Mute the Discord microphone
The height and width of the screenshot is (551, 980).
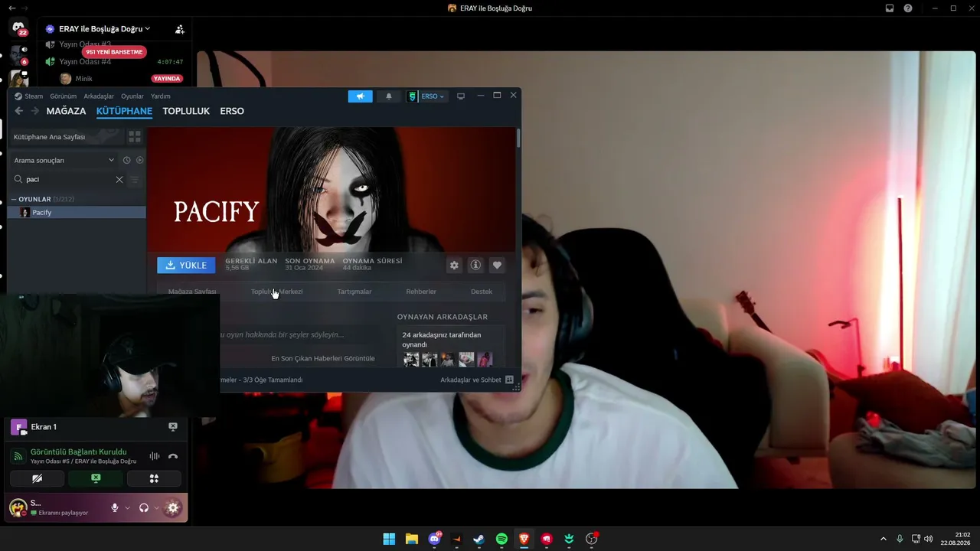[115, 507]
